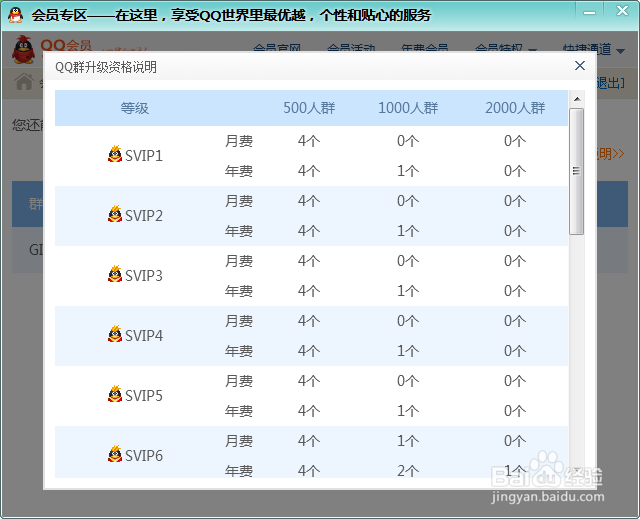Screen dimensions: 640x519
Task: Click SVIP2 月费 500人群 value 4个
Action: pyautogui.click(x=309, y=201)
